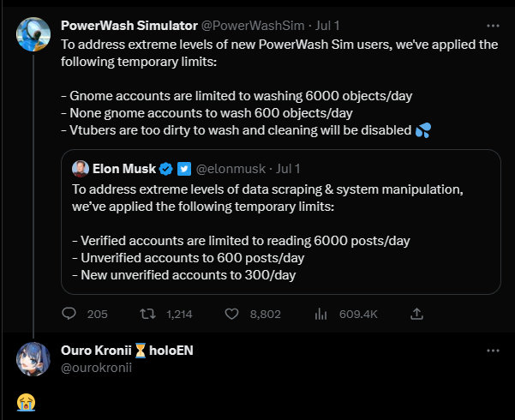The width and height of the screenshot is (515, 420).
Task: Open the @PowerWashSim handle link
Action: [253, 26]
